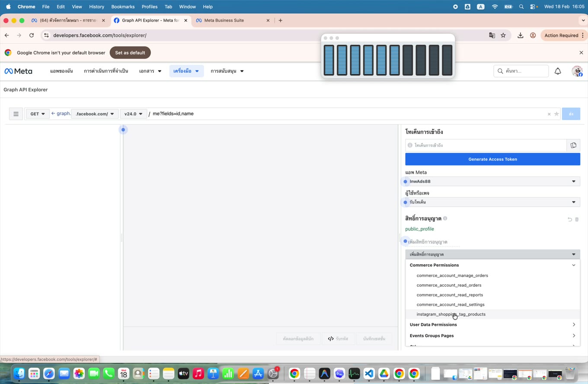Go back in Chrome
The height and width of the screenshot is (384, 588).
pos(6,35)
